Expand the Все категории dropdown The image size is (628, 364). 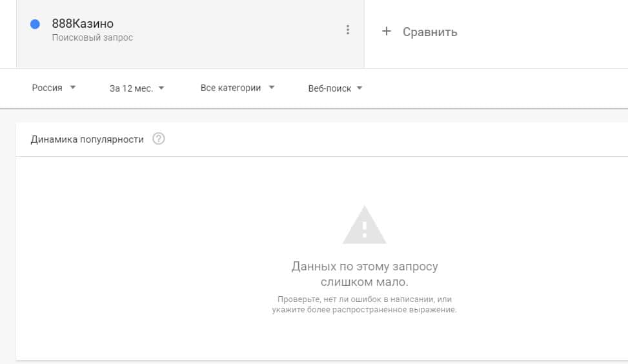pyautogui.click(x=238, y=88)
